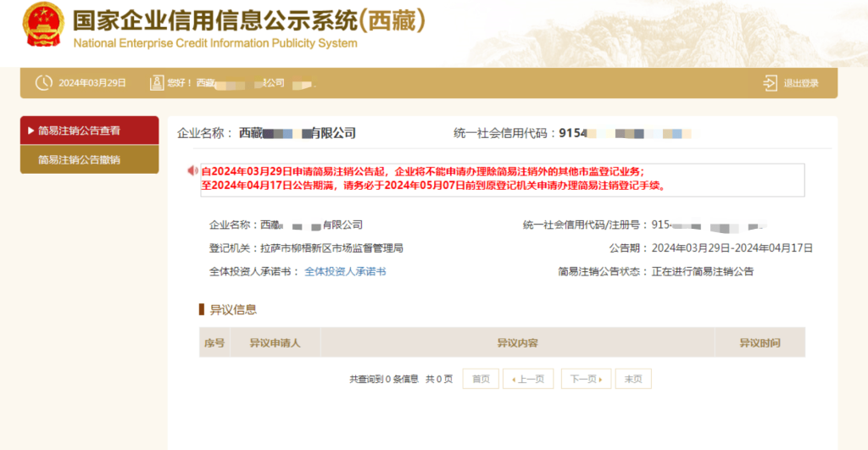868x450 pixels.
Task: Click the arrow icon beside 简易注销公告查看
Action: (31, 131)
